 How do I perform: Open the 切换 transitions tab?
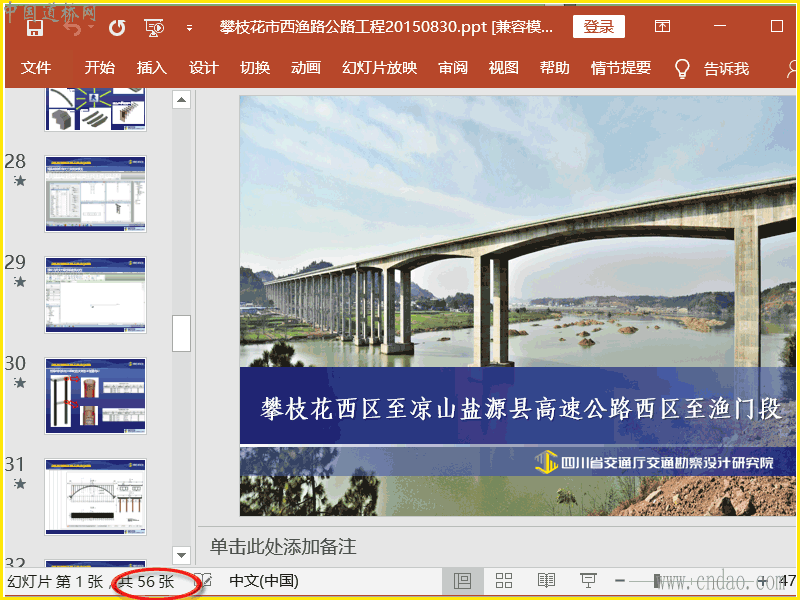point(255,67)
